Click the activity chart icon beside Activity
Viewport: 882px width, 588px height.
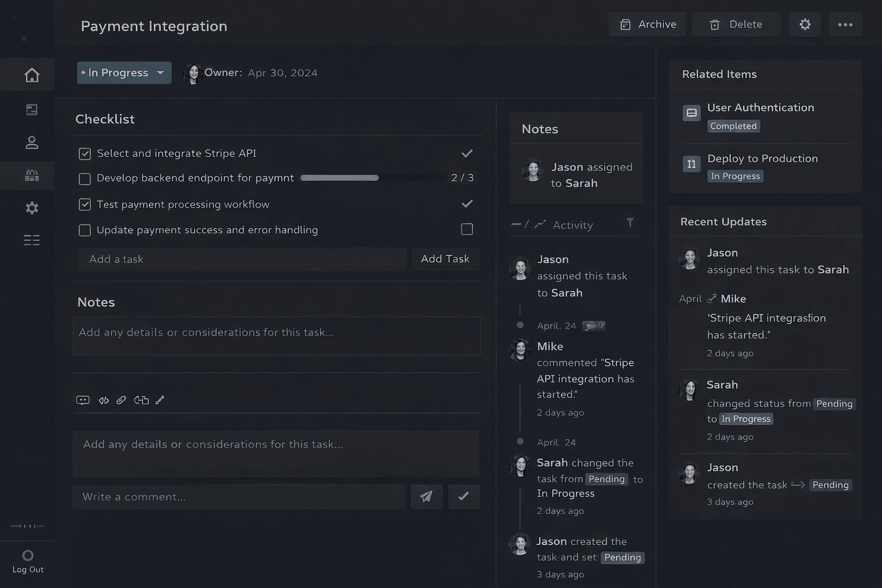coord(540,225)
